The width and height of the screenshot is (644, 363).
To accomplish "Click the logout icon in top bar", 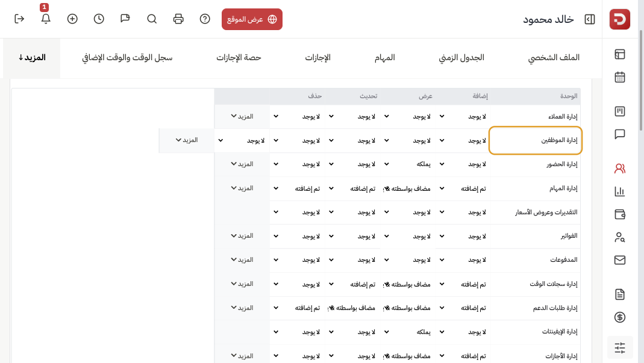I will pyautogui.click(x=19, y=19).
